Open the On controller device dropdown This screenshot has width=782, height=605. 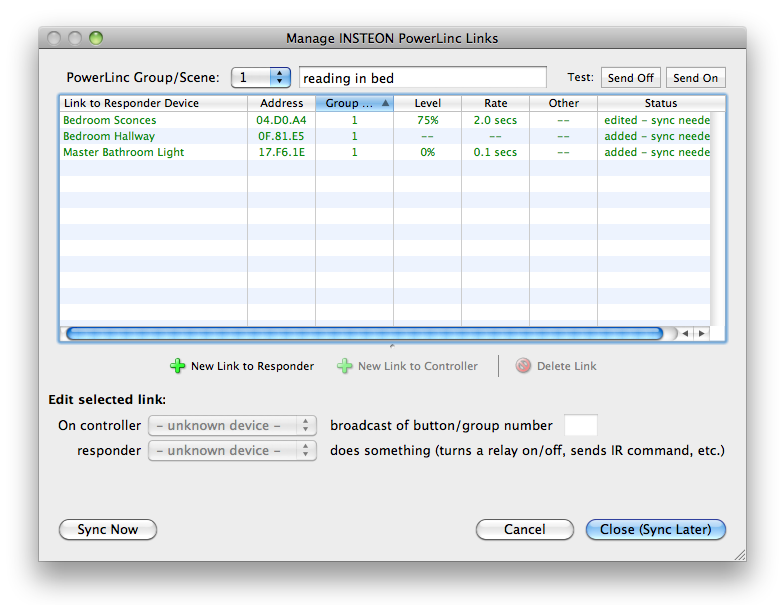[232, 425]
